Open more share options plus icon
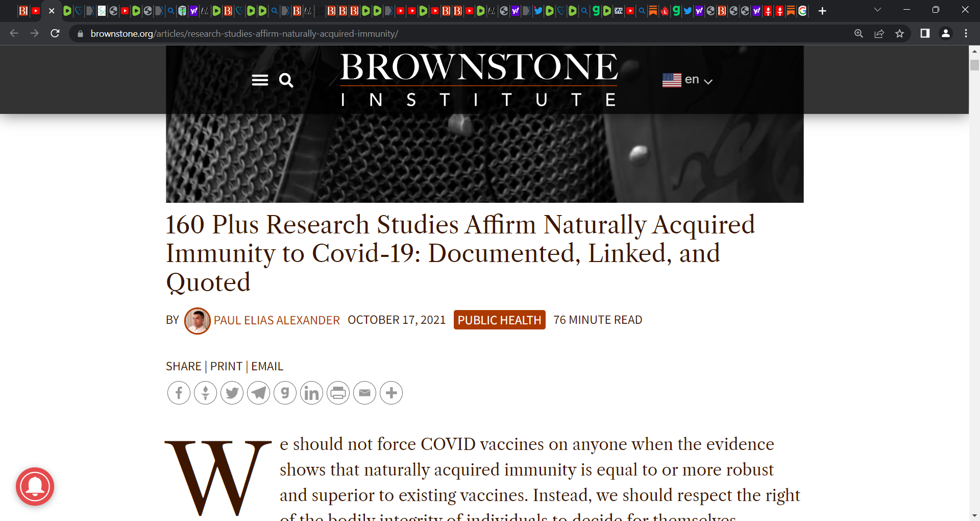This screenshot has height=521, width=980. pos(391,393)
